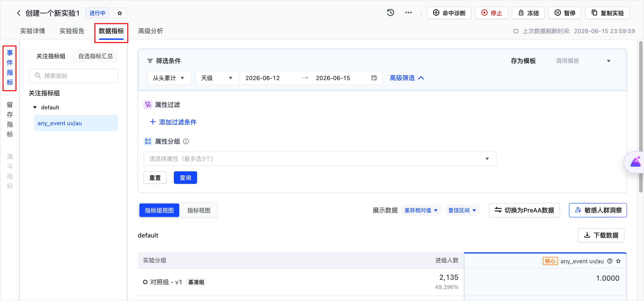Image resolution: width=644 pixels, height=301 pixels.
Task: Switch to the 关注指标组 tab
Action: pos(51,56)
